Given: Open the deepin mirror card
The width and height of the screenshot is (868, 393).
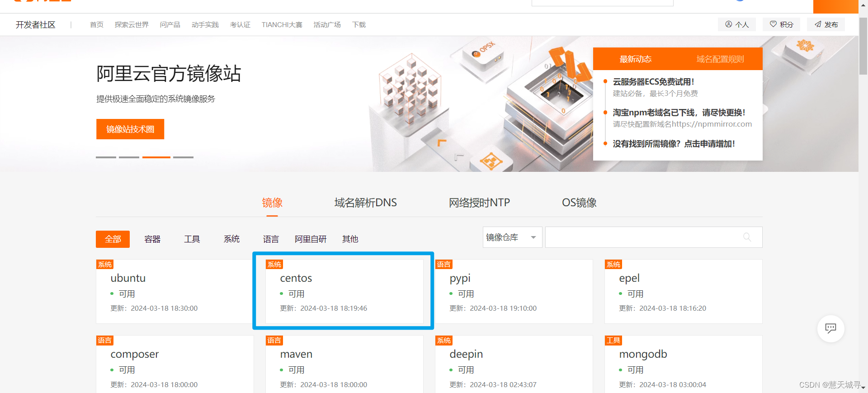Looking at the screenshot, I should (x=514, y=364).
